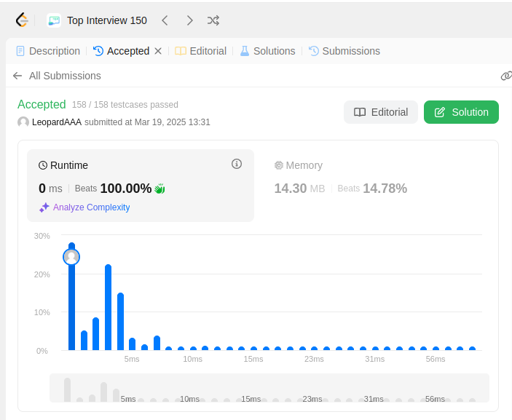Go to next problem with right chevron

[189, 20]
